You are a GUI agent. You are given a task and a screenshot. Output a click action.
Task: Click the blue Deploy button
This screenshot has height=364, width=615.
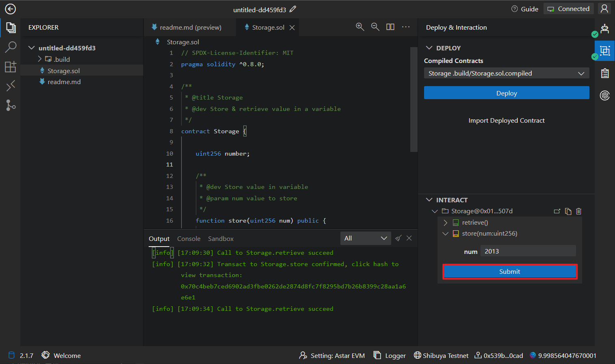point(506,93)
